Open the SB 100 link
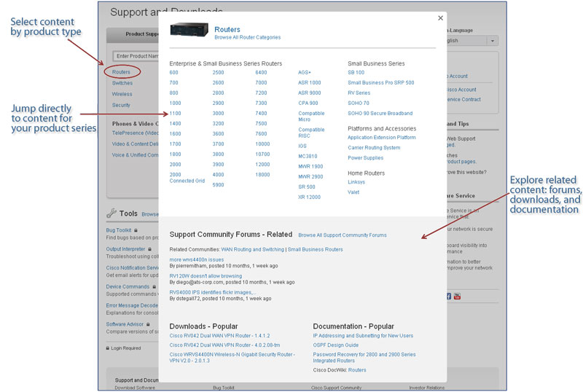 356,73
